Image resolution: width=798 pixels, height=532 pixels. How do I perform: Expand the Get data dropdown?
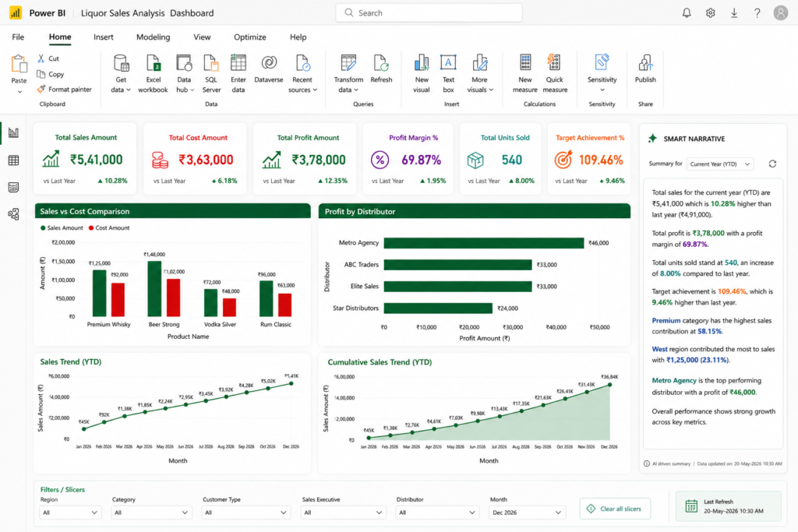coord(129,90)
